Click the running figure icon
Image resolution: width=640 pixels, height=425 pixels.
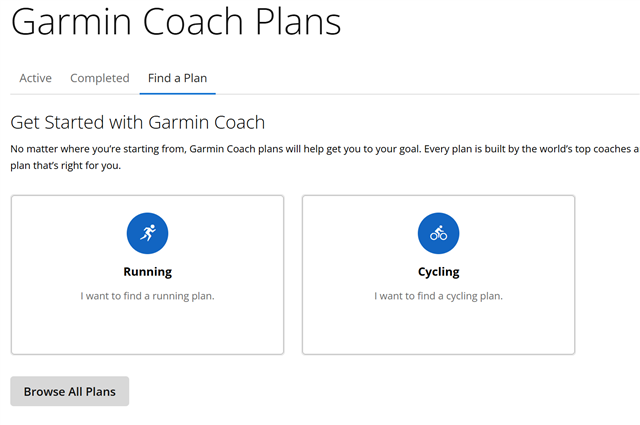tap(148, 233)
